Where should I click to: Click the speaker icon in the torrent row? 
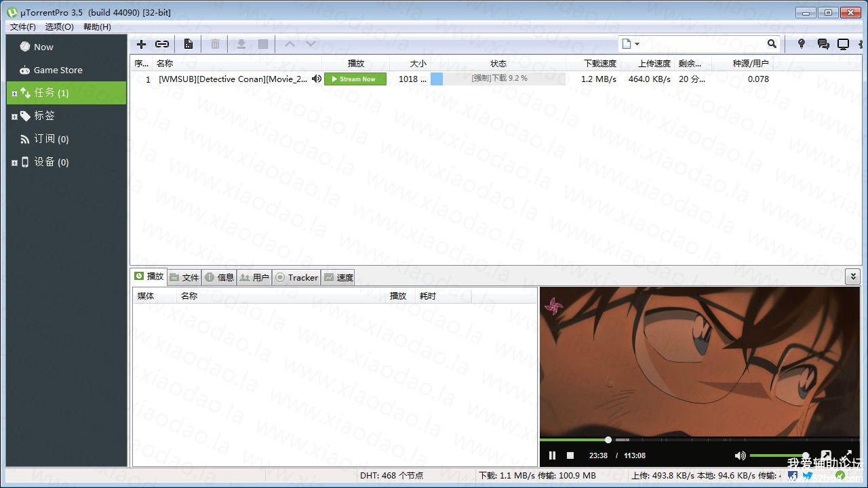tap(316, 79)
